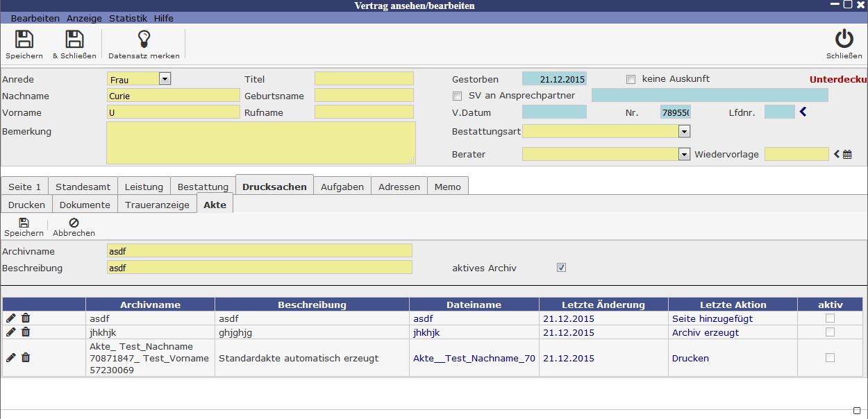The image size is (868, 419).
Task: Open the Statistik menu
Action: click(x=128, y=18)
